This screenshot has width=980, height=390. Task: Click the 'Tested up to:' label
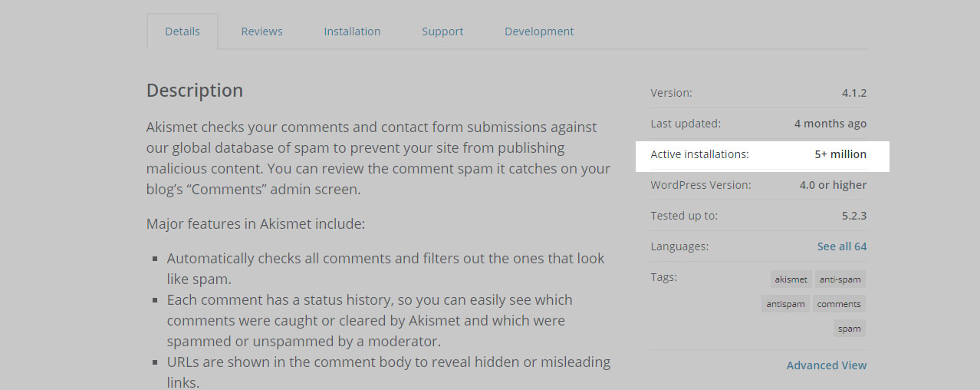coord(684,216)
